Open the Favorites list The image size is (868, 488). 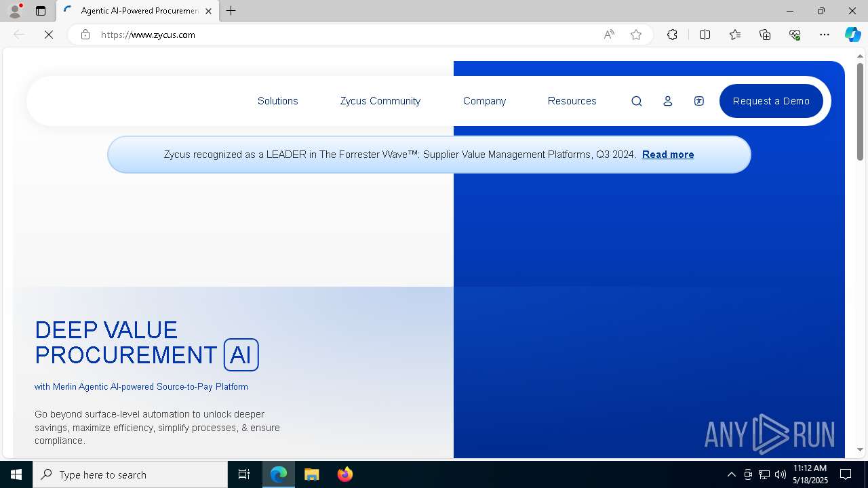coord(735,35)
